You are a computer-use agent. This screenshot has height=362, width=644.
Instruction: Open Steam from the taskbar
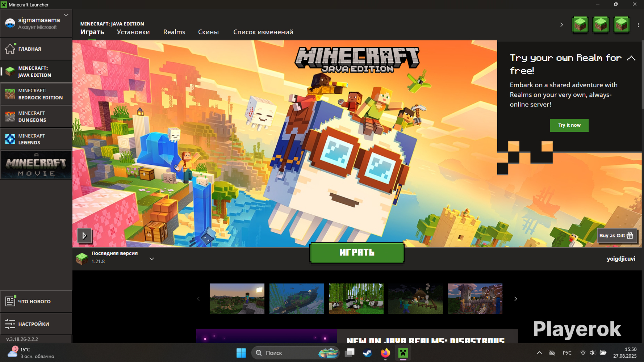coord(367,353)
